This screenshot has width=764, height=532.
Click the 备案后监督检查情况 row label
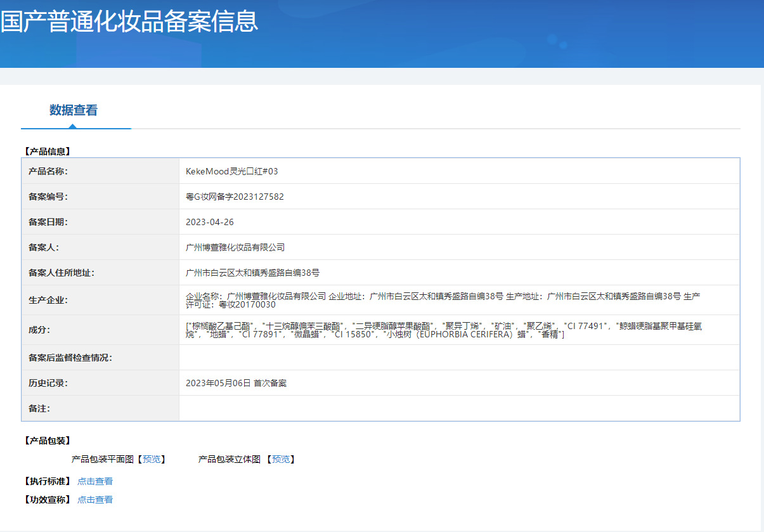70,358
